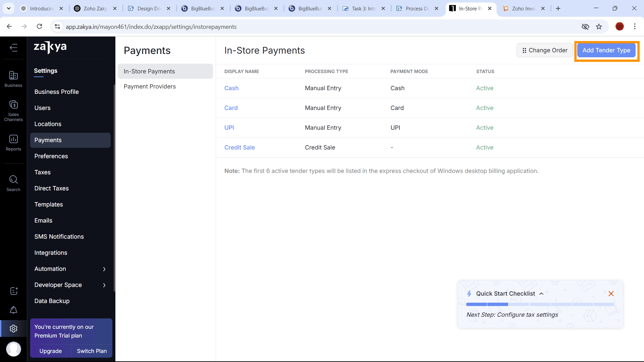Open Locations settings
The width and height of the screenshot is (644, 362).
(x=70, y=124)
